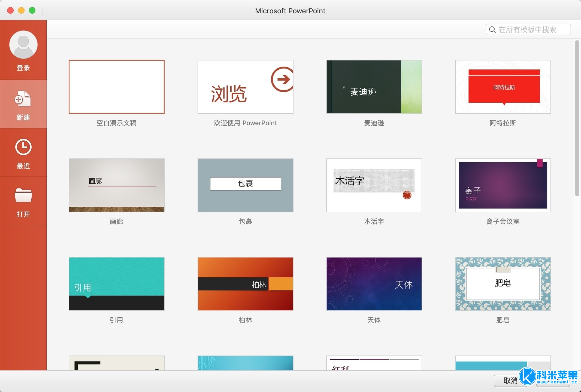The width and height of the screenshot is (581, 392).
Task: Click the yellow minimize window button
Action: (x=21, y=10)
